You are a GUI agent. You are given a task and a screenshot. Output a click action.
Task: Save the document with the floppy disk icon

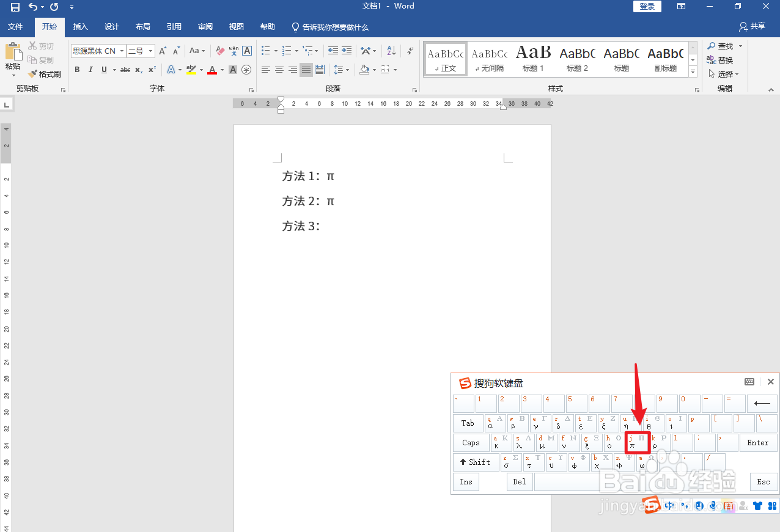pyautogui.click(x=15, y=7)
